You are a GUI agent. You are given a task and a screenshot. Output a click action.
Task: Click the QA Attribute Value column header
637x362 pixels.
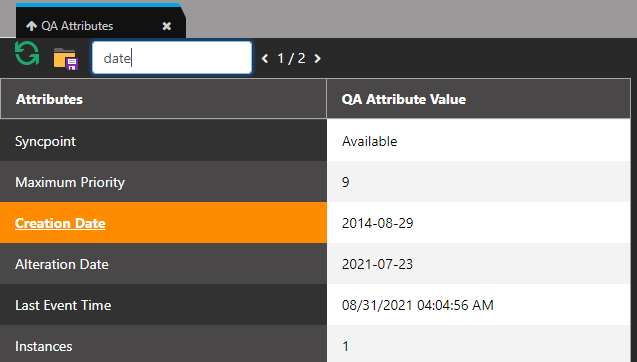coord(479,99)
